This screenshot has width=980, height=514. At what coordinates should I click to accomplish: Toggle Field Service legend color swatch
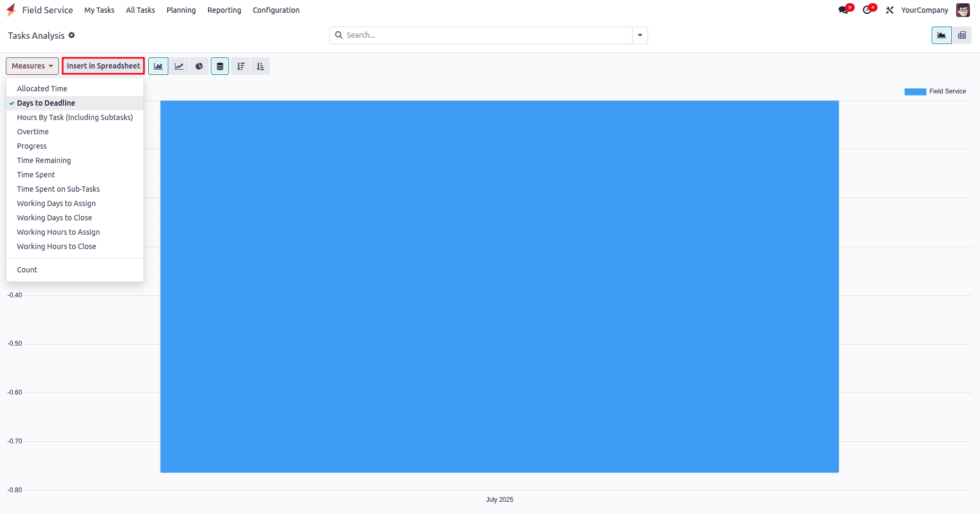(915, 92)
